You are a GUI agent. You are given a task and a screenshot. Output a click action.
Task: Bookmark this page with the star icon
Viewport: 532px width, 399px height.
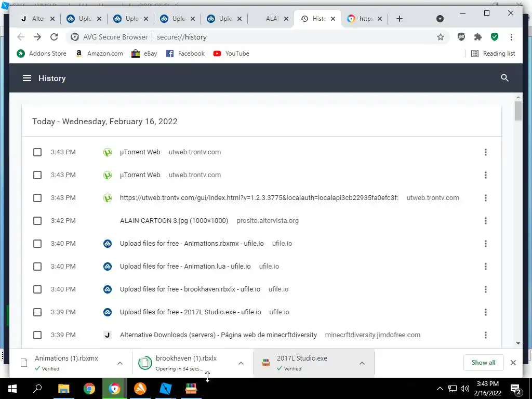(441, 37)
